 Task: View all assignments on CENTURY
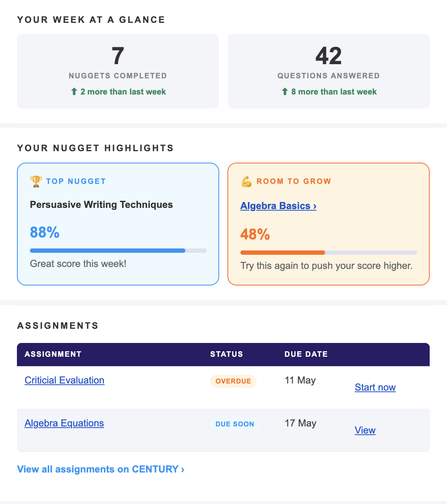pyautogui.click(x=101, y=469)
